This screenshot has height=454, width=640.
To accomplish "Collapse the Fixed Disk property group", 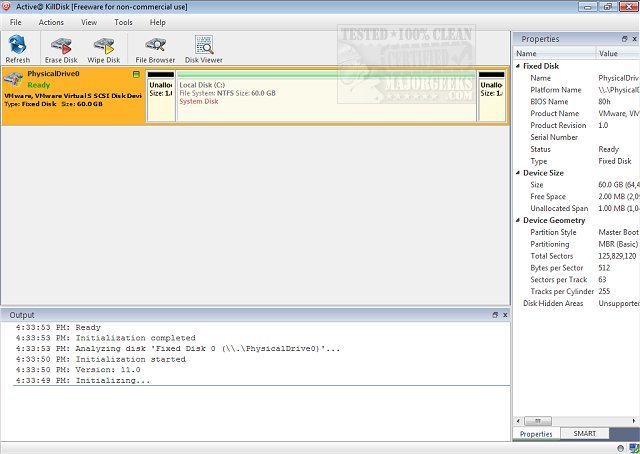I will [518, 66].
